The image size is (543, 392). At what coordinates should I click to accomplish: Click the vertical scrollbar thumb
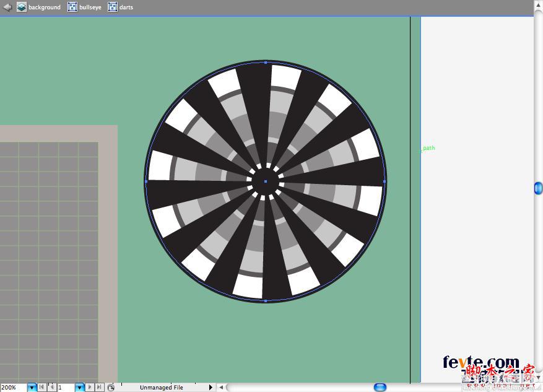[538, 188]
